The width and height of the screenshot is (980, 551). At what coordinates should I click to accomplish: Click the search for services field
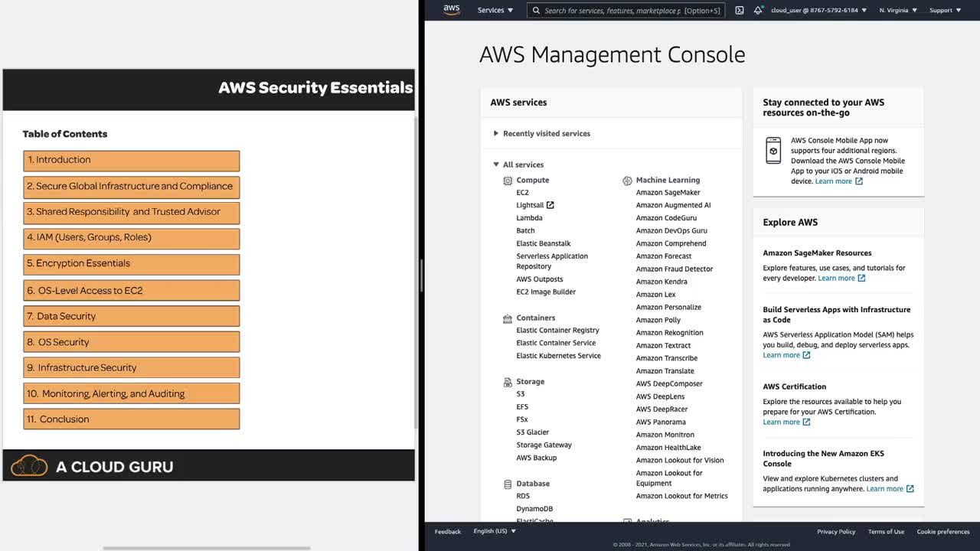coord(612,11)
